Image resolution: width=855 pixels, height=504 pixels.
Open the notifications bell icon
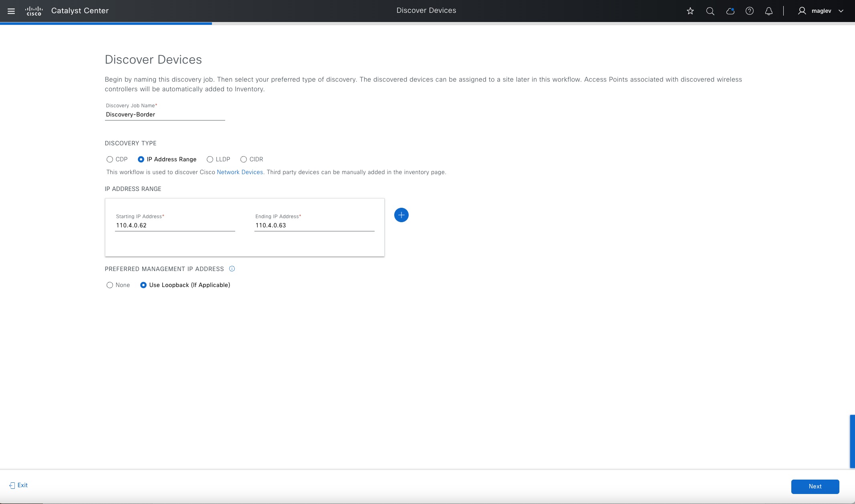(x=768, y=11)
